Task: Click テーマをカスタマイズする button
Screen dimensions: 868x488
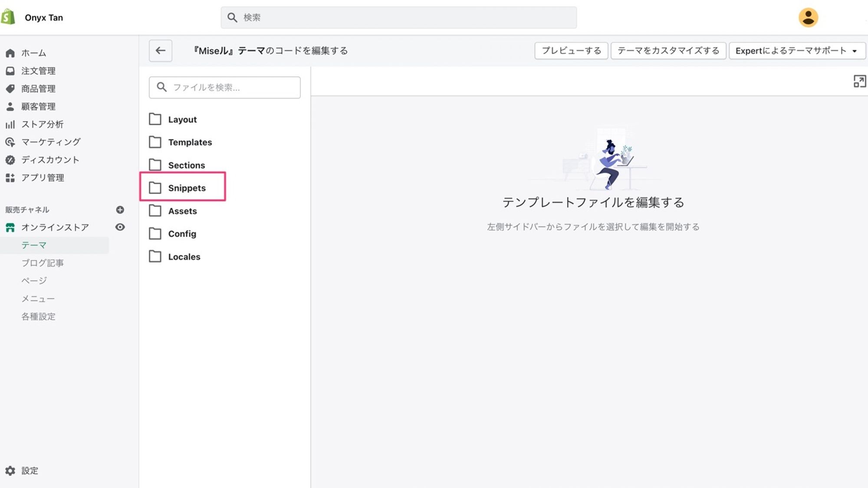Action: [668, 50]
